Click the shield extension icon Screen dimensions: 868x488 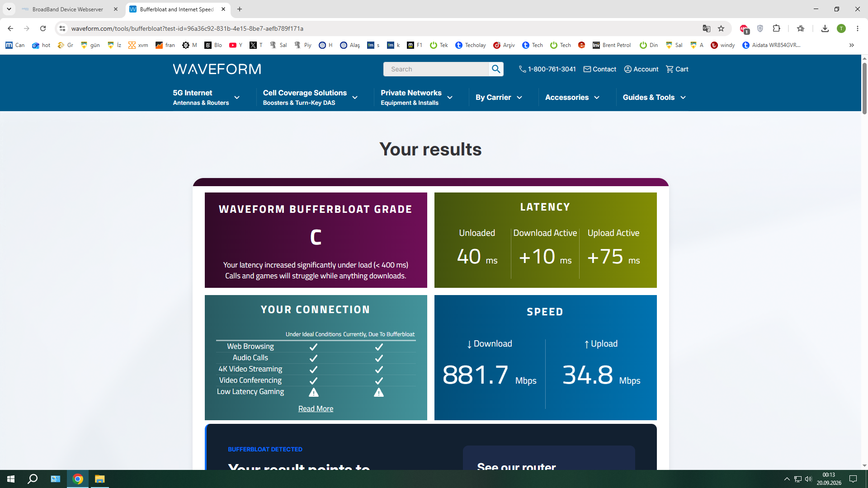[x=760, y=28]
